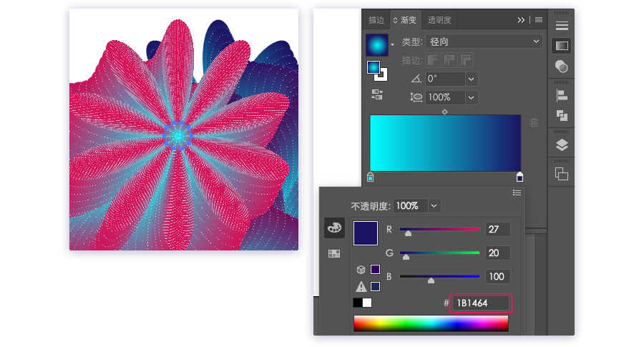Switch to the 透明度 tab
The height and width of the screenshot is (347, 644).
point(439,20)
